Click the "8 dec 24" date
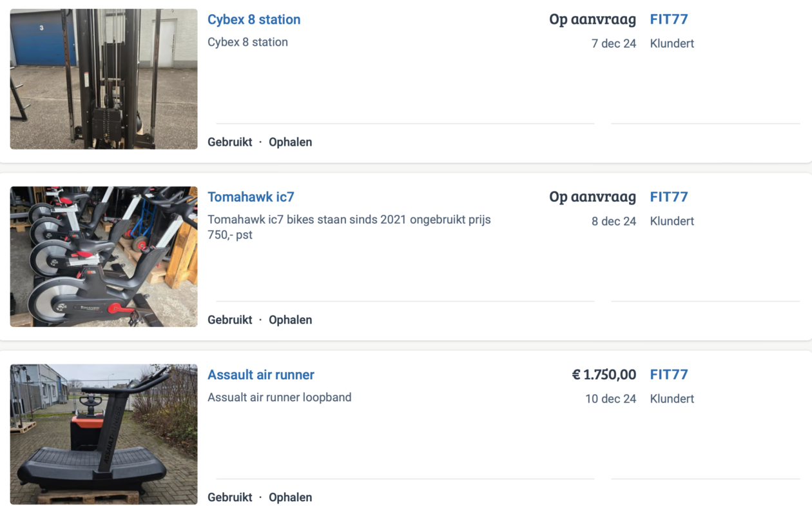 pos(614,221)
